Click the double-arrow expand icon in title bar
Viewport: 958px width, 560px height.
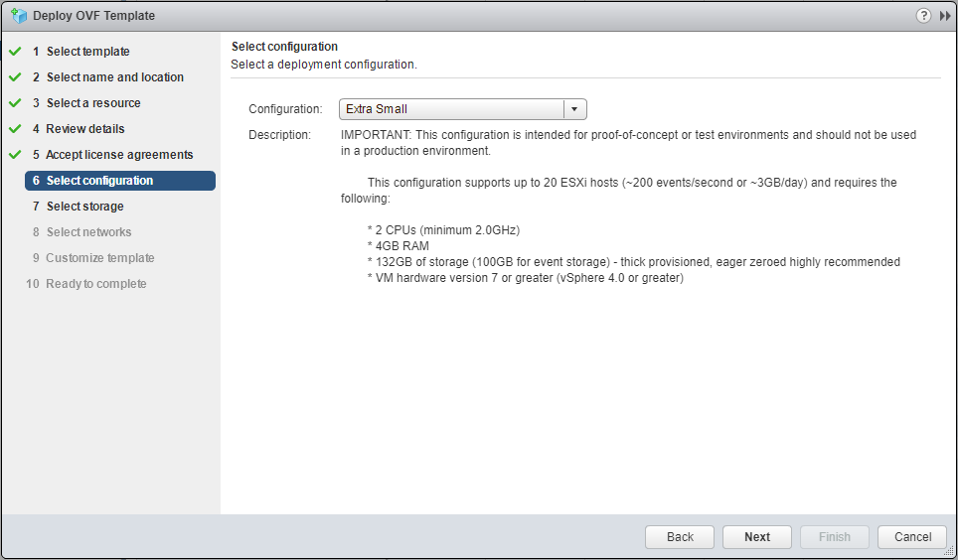click(x=945, y=16)
